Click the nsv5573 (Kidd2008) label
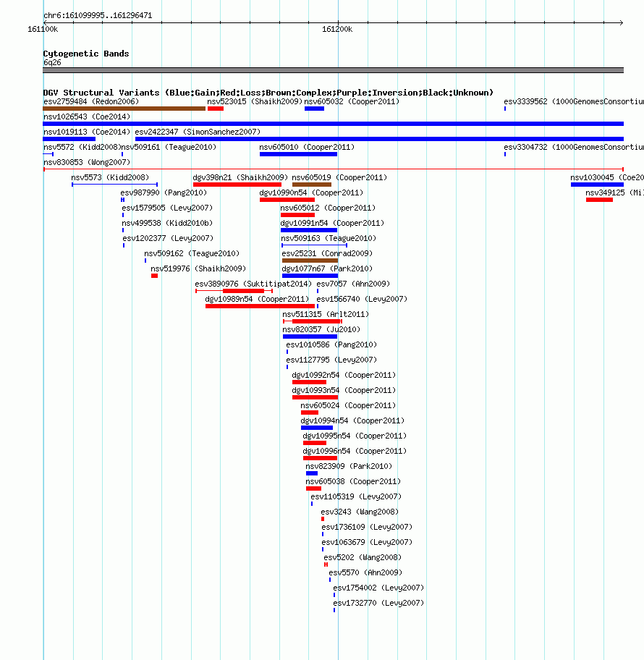This screenshot has height=660, width=644. click(x=110, y=177)
